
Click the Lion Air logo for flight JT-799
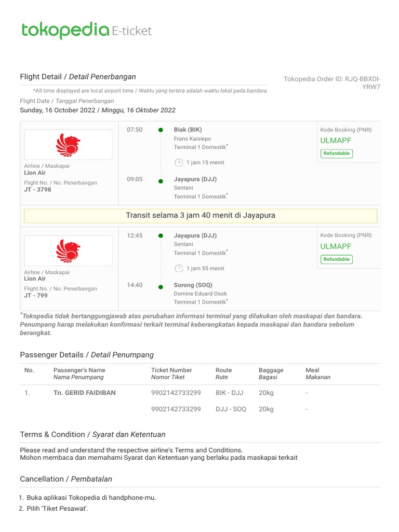tap(68, 250)
